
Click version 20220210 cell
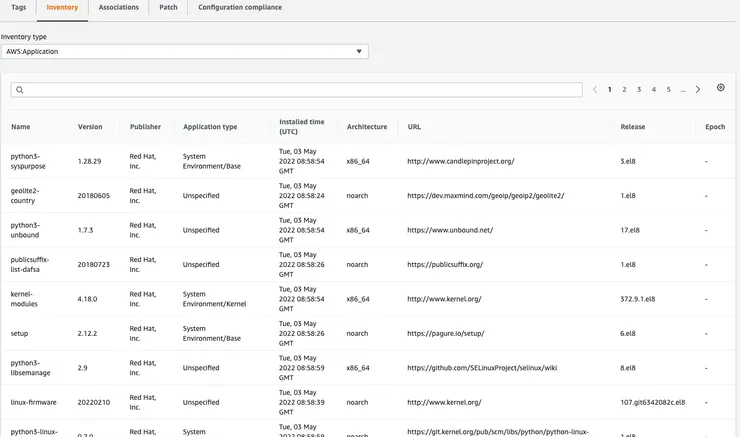(93, 402)
